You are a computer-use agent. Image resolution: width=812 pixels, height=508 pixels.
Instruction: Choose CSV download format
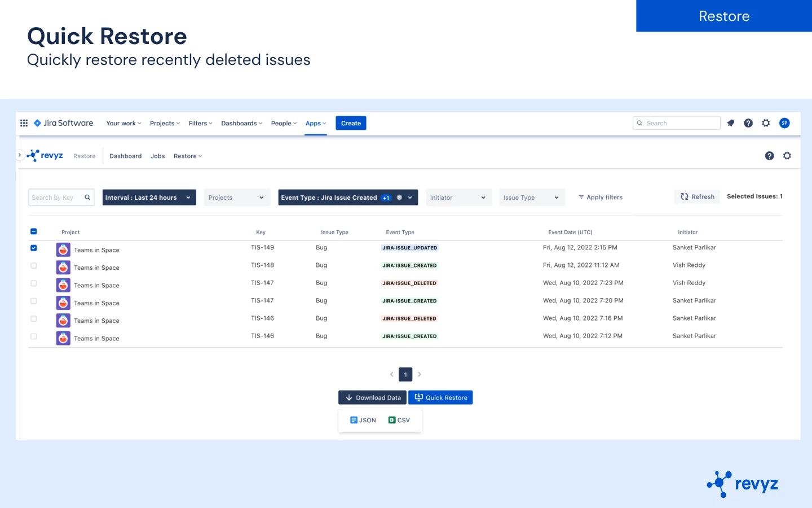(399, 420)
